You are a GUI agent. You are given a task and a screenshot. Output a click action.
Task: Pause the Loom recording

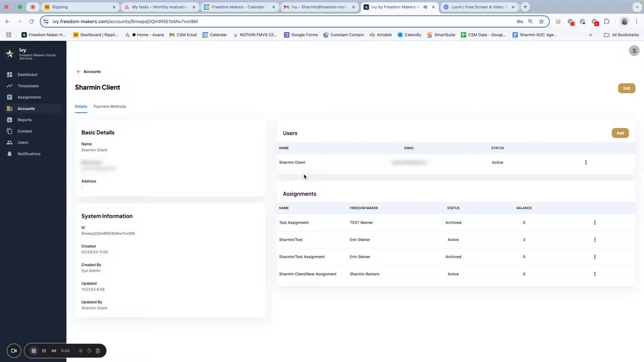pyautogui.click(x=44, y=351)
